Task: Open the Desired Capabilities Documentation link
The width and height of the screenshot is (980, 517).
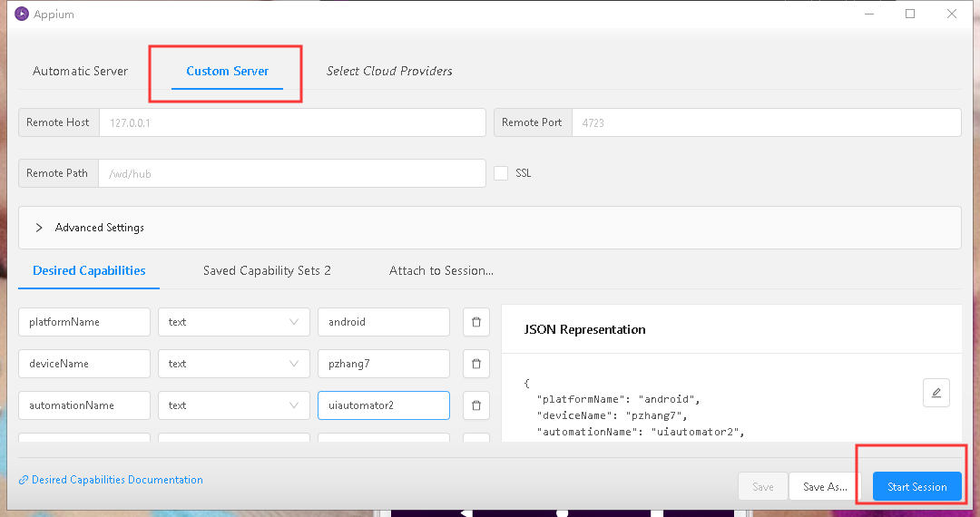Action: (x=117, y=480)
